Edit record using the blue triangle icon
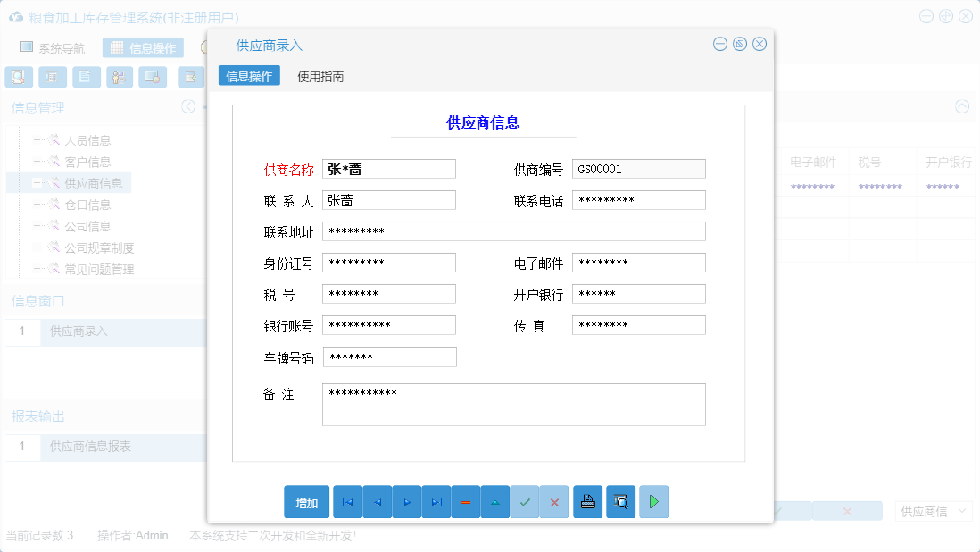Image resolution: width=980 pixels, height=552 pixels. 494,501
